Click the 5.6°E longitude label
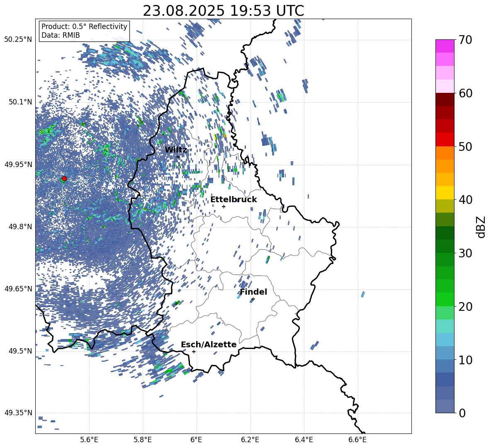Viewport: 491px width, 448px height. [89, 440]
